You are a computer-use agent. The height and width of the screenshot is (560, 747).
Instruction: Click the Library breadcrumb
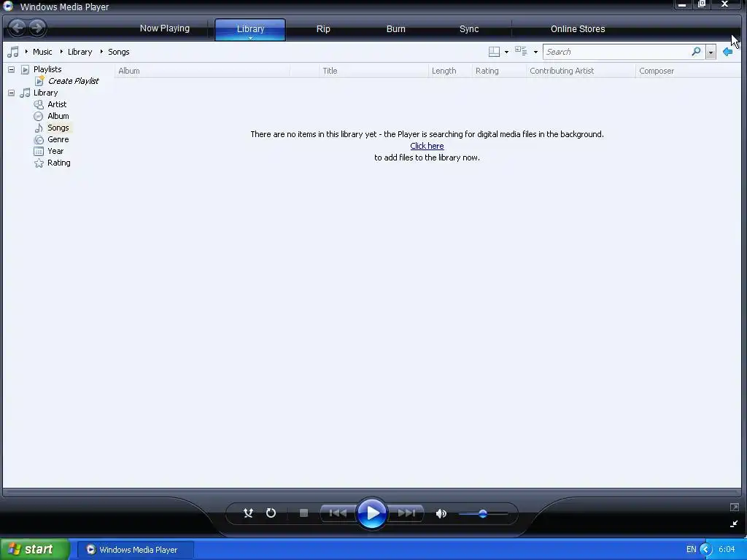click(x=80, y=52)
